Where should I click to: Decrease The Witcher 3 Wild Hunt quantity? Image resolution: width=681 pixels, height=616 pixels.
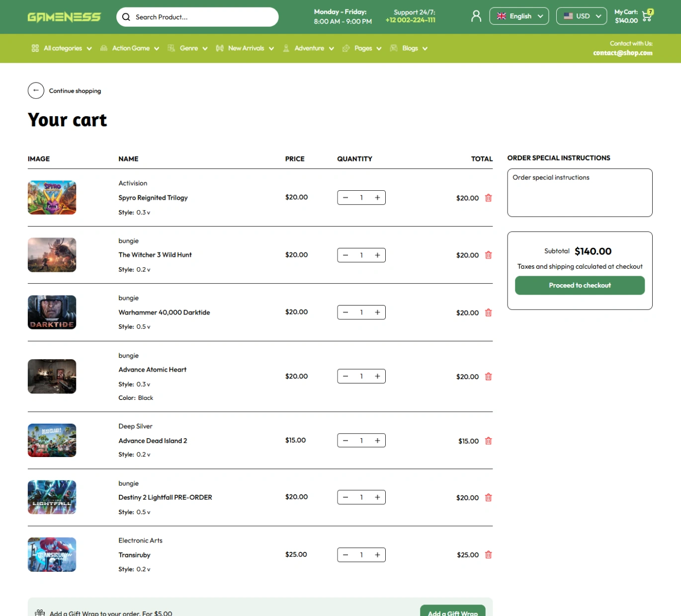point(345,255)
